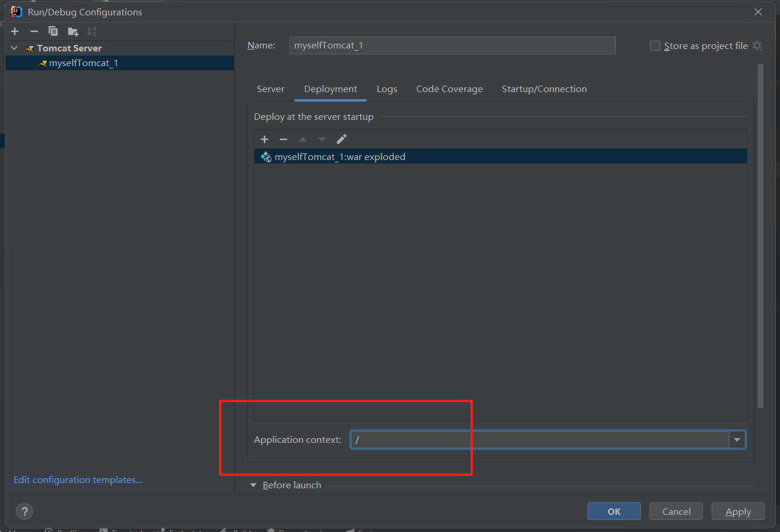Click the Name input field

click(452, 45)
